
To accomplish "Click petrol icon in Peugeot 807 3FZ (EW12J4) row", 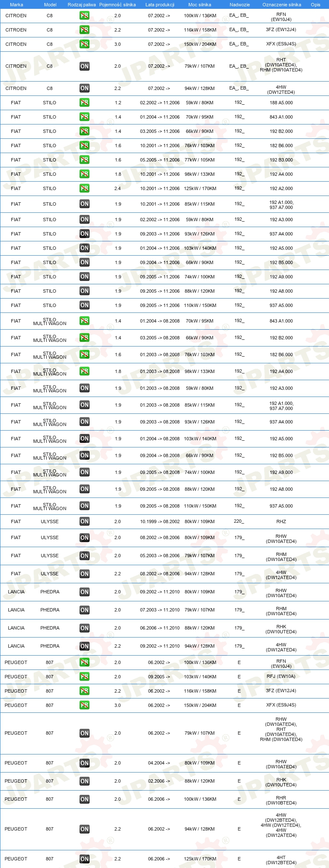I will coord(84,691).
